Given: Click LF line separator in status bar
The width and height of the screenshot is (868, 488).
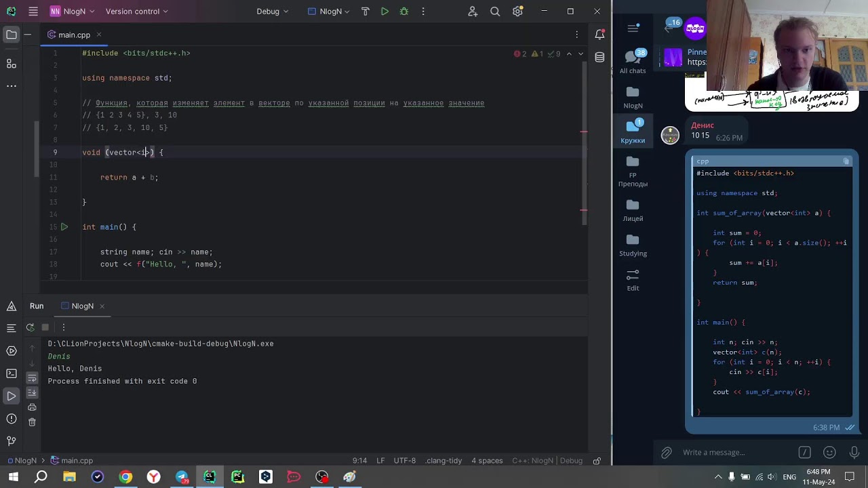Looking at the screenshot, I should (x=380, y=461).
